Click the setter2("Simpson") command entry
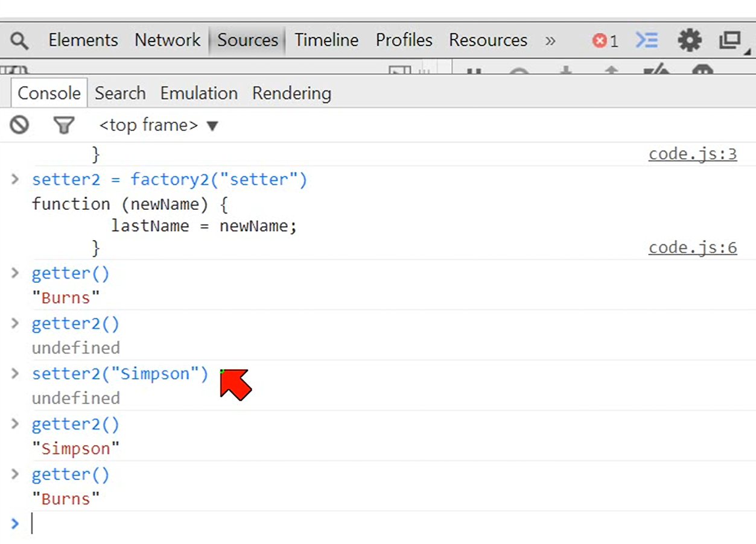 point(119,374)
